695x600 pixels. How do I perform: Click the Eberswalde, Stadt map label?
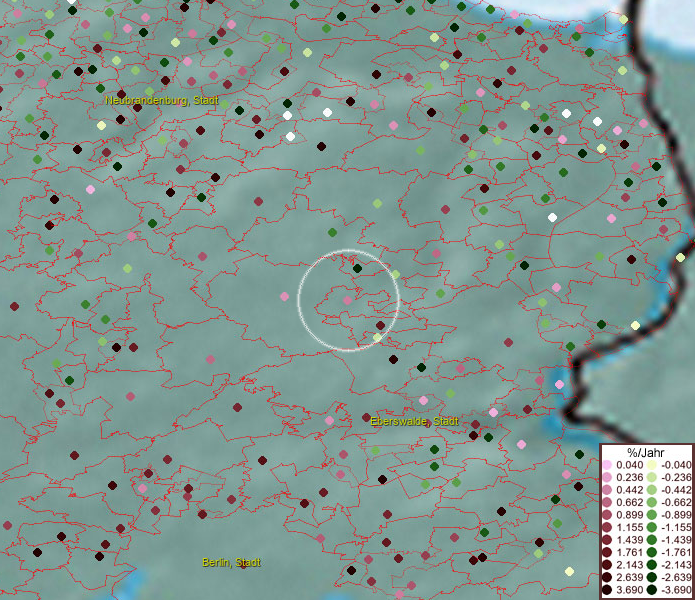[x=414, y=421]
